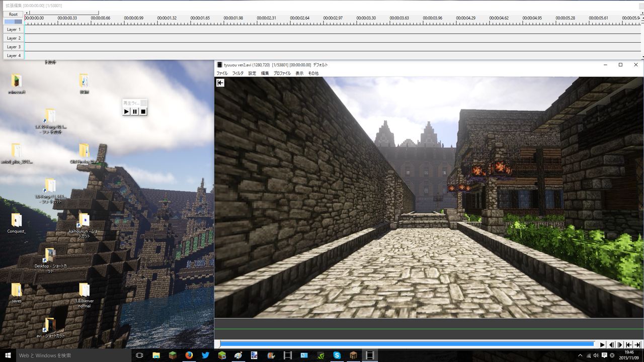
Task: Start playback with the play arrow below the video
Action: pos(602,344)
